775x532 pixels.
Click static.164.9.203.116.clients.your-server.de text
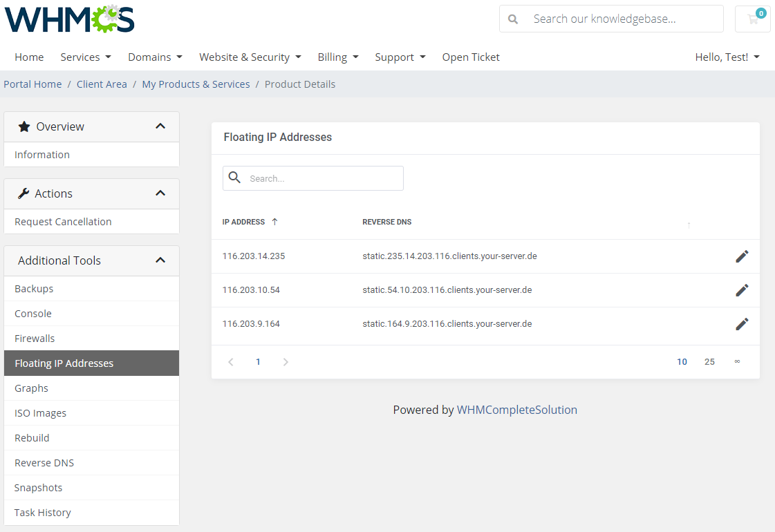click(447, 324)
